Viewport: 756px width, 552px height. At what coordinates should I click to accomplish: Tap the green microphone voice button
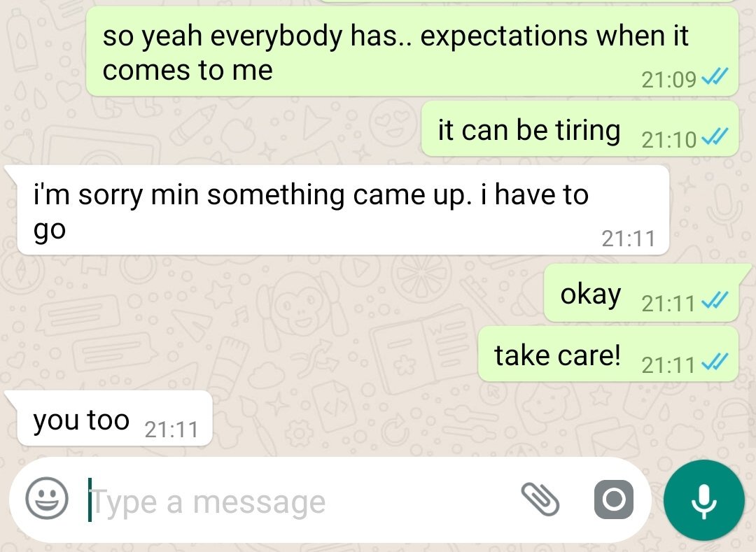click(x=704, y=500)
